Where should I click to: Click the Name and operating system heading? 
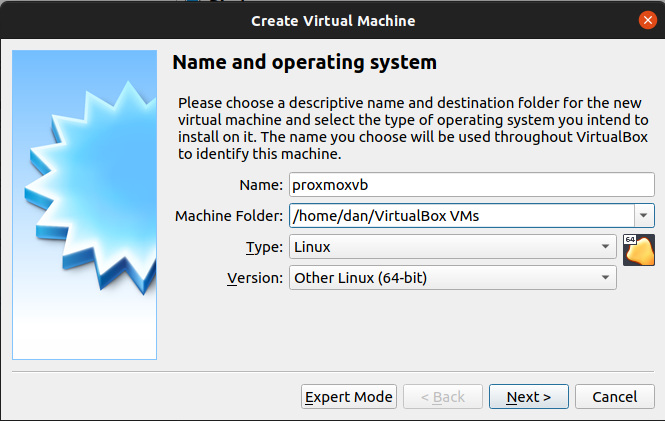305,62
